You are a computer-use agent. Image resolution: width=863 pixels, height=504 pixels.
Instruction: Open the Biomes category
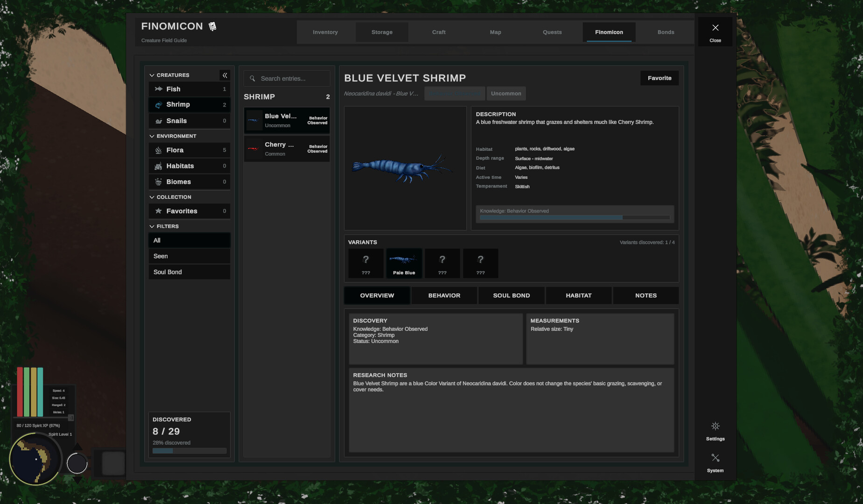click(189, 182)
